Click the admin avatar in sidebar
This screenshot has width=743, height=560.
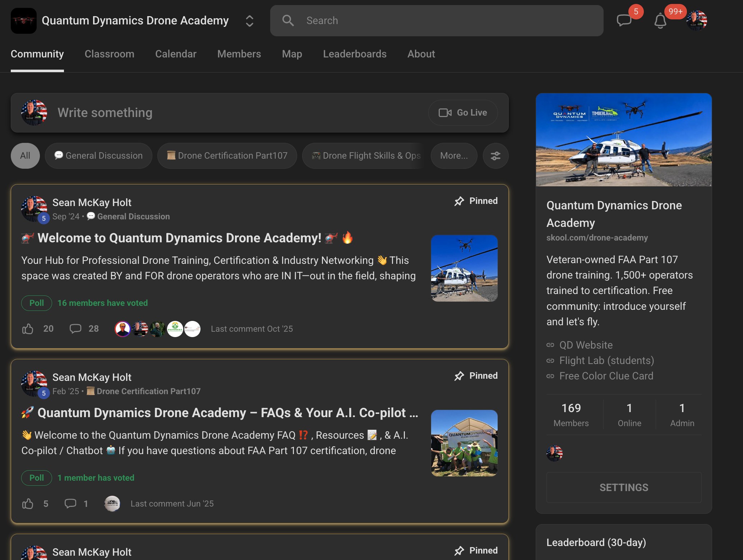coord(554,453)
